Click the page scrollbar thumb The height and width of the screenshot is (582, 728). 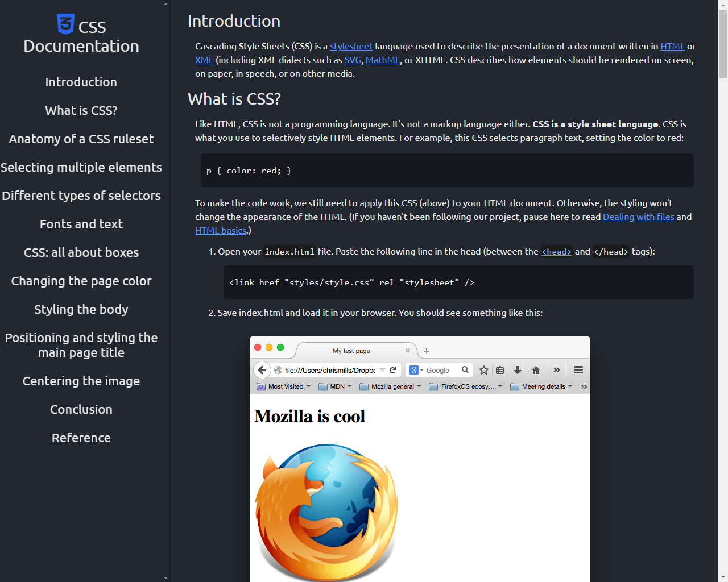[x=723, y=43]
